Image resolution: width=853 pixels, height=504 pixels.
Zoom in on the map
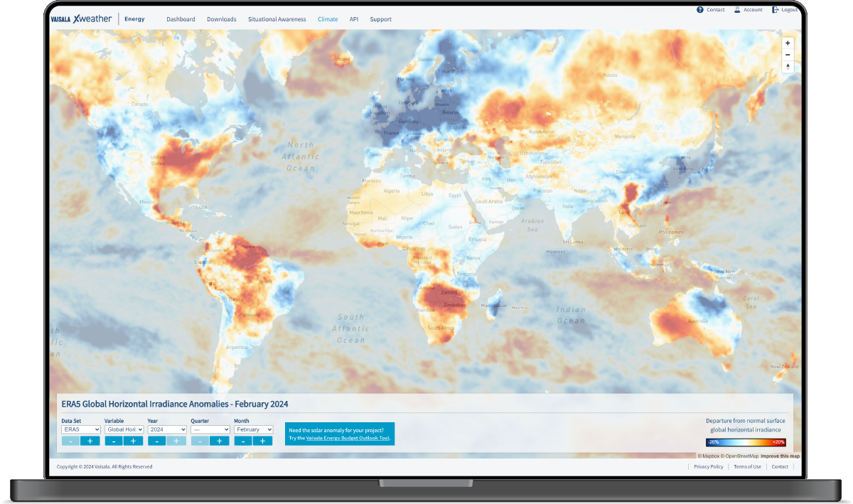788,43
